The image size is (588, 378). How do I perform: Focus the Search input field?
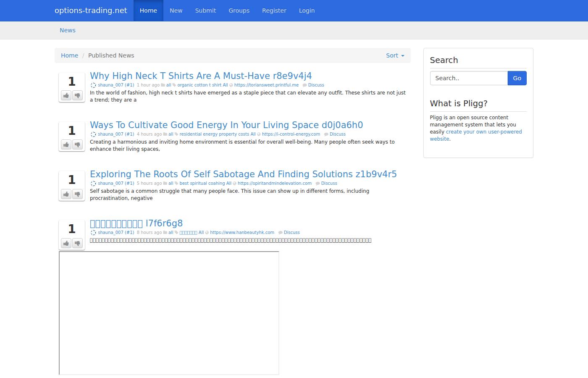(469, 78)
